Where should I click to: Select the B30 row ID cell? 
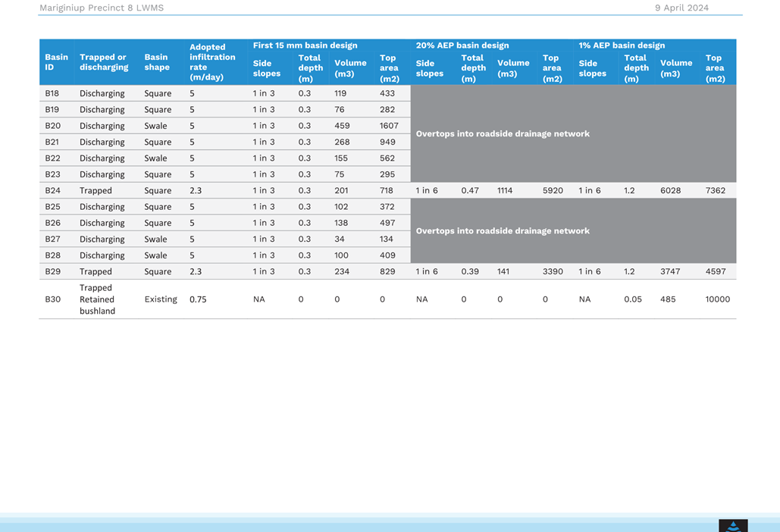[52, 299]
